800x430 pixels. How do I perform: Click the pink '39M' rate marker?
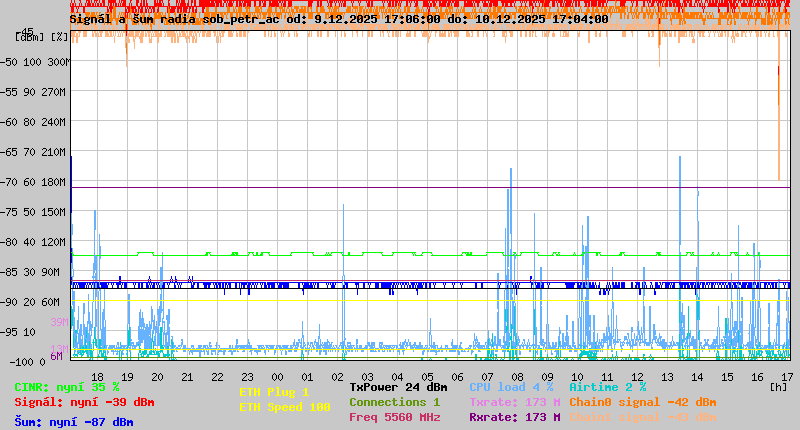pos(59,322)
